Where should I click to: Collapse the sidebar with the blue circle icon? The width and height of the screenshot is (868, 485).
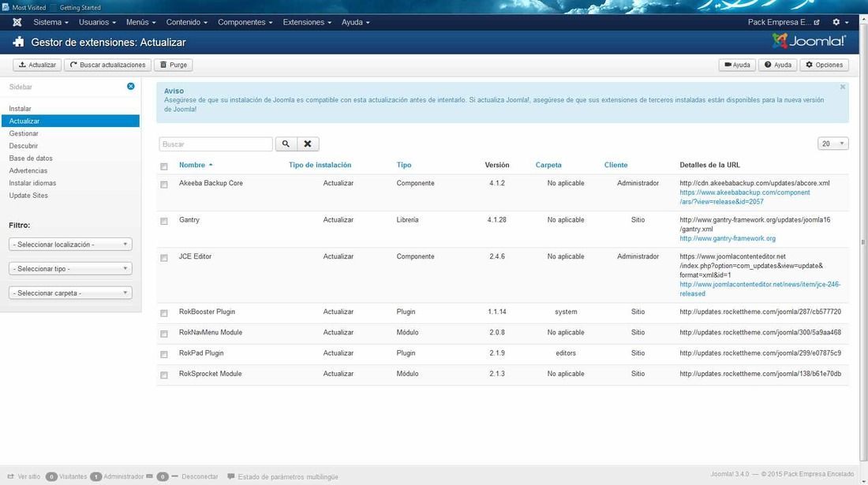point(131,86)
